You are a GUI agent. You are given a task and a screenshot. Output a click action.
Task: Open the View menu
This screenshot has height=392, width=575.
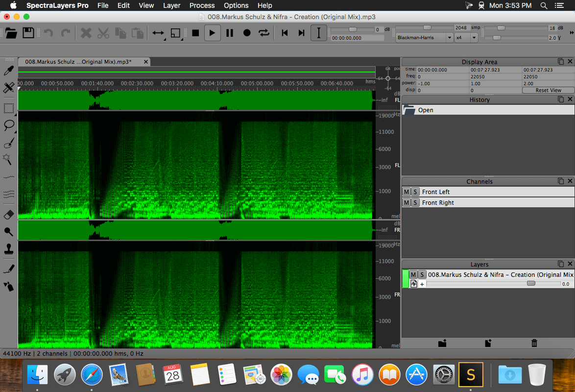pyautogui.click(x=146, y=5)
